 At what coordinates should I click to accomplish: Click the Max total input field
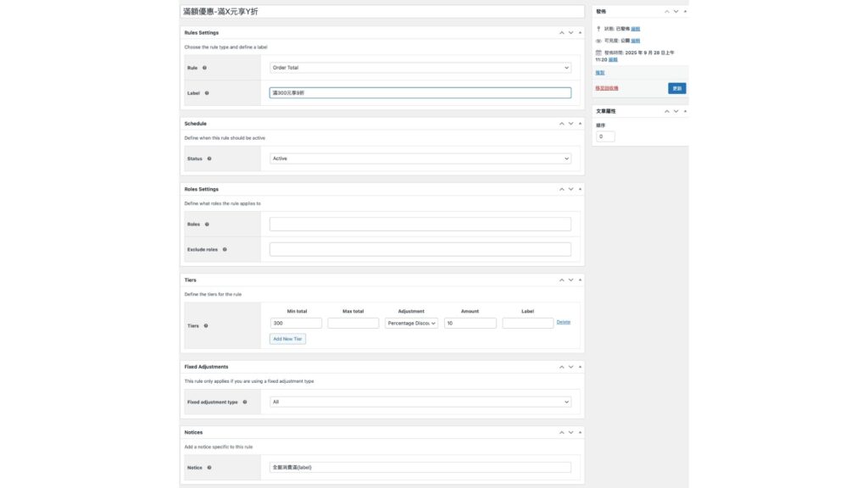click(353, 323)
